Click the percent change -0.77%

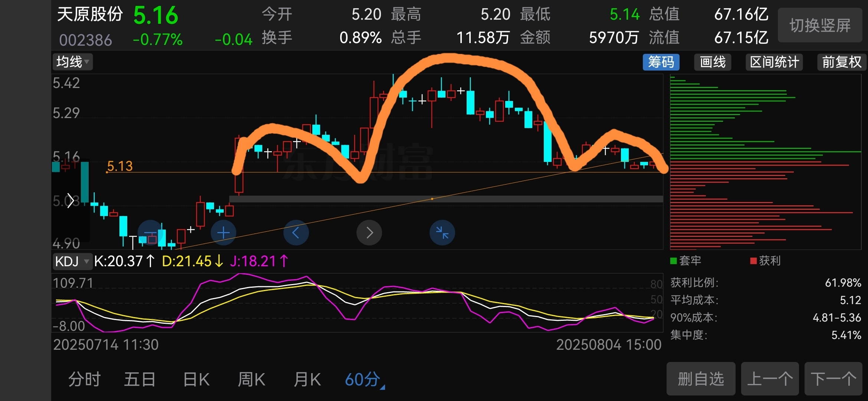(158, 39)
